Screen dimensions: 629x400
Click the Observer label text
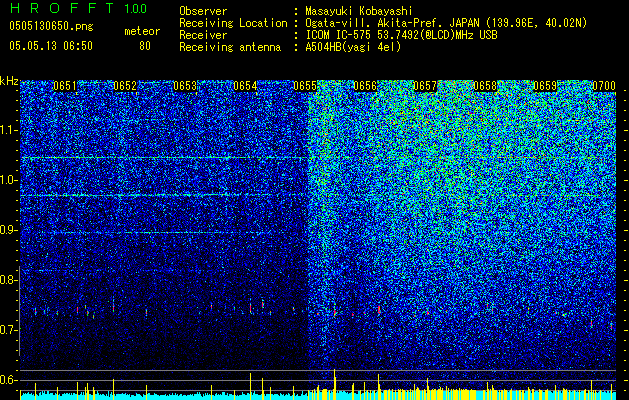coord(203,12)
